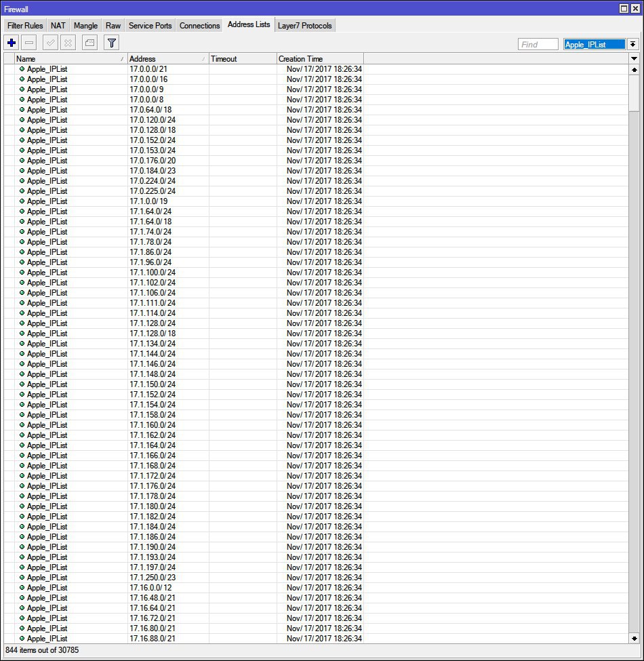644x661 pixels.
Task: Click the status dot of row 17.1.250.0/23
Action: point(22,577)
